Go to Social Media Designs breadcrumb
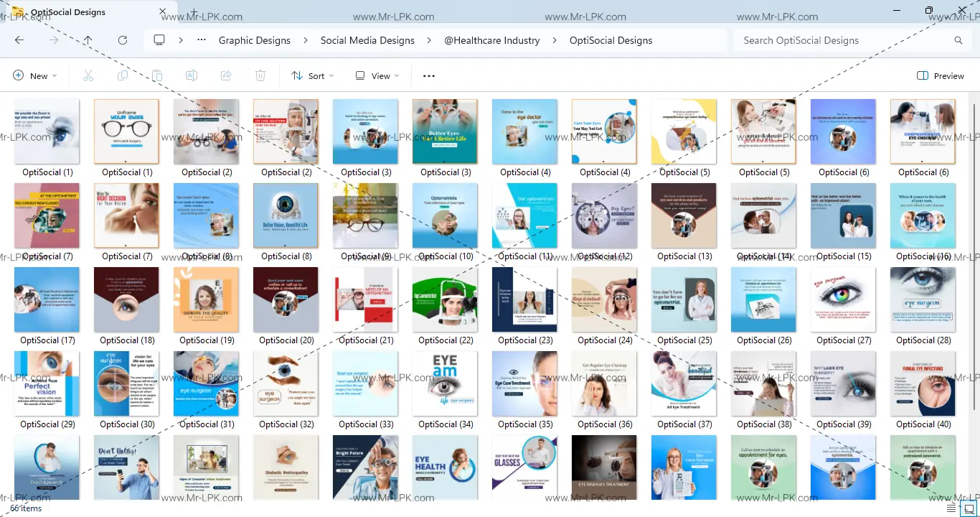Image resolution: width=980 pixels, height=517 pixels. click(x=367, y=40)
